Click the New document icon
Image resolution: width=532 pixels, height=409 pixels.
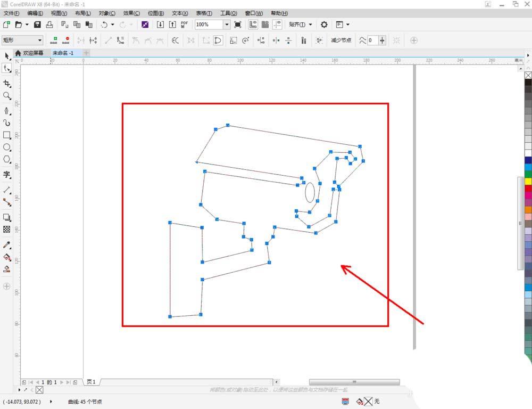click(6, 24)
